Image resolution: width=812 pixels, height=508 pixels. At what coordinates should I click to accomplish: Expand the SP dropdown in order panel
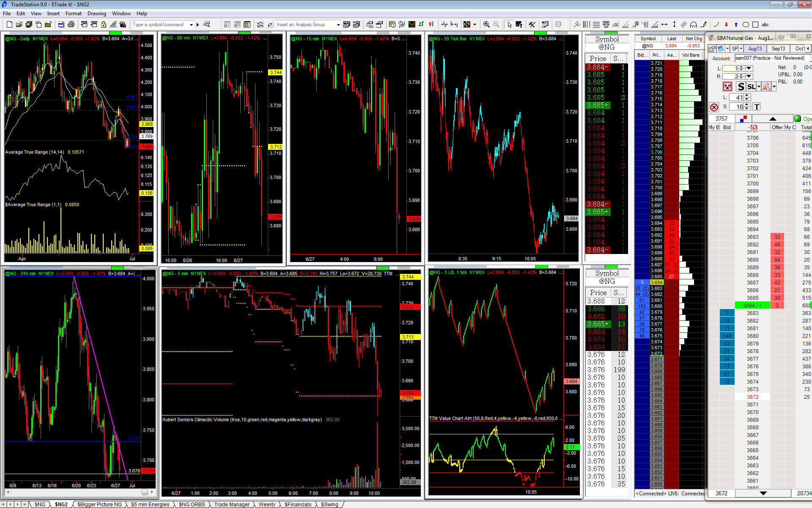coord(741,49)
